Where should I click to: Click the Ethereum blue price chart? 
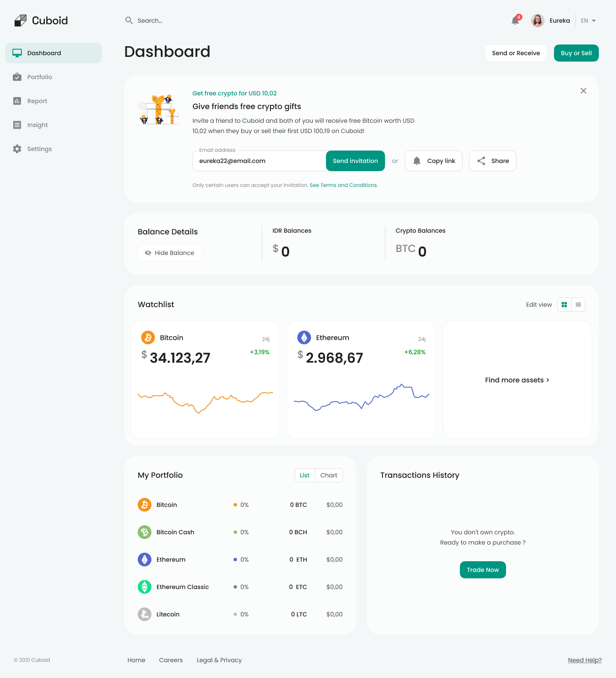point(361,397)
